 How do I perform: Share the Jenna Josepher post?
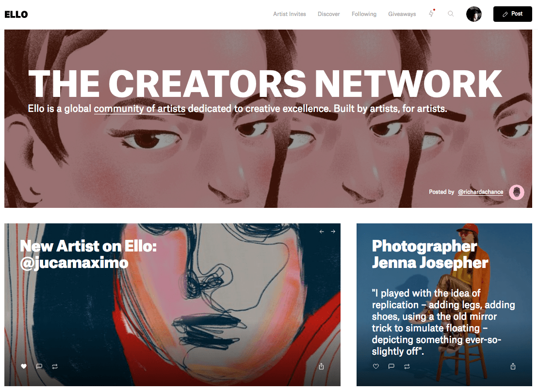click(513, 366)
